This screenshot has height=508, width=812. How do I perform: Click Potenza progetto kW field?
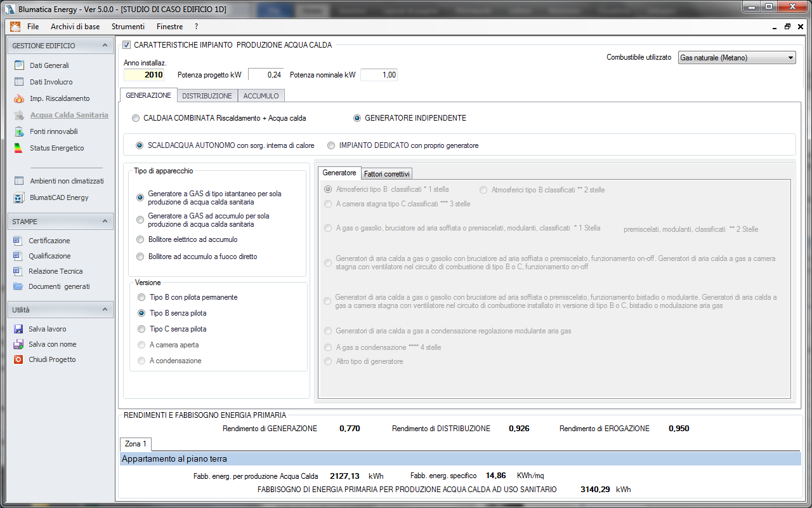265,75
